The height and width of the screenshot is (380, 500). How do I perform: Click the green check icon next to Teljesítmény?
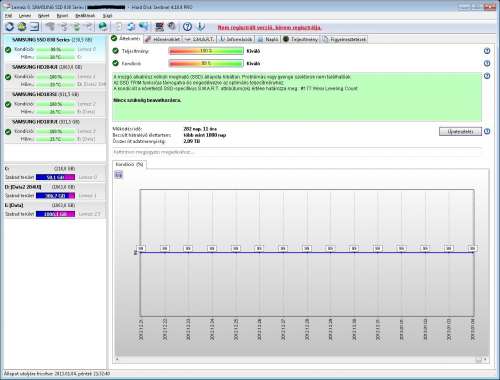[x=115, y=51]
